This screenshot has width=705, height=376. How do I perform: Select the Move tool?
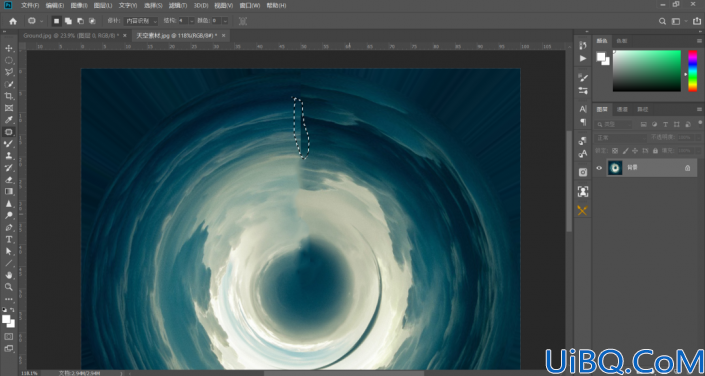pos(9,48)
